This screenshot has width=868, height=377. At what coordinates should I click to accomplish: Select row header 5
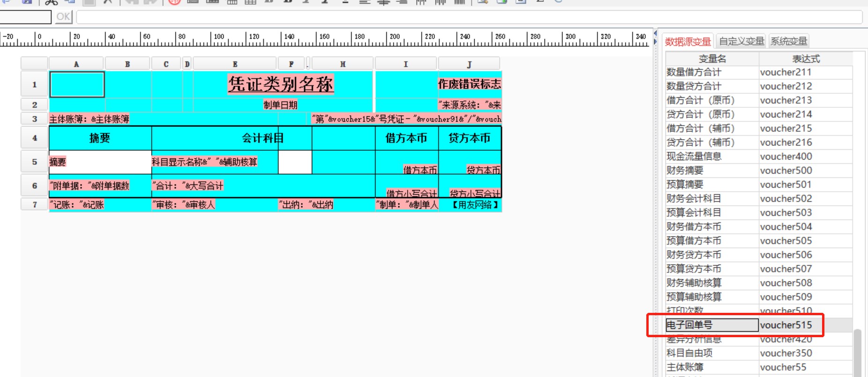(34, 162)
